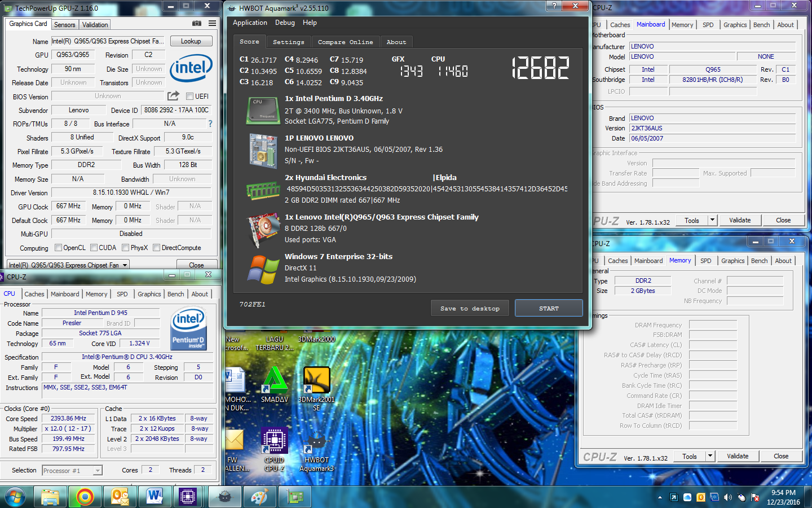Click the GPU name field in GPU-Z
812x508 pixels.
[x=108, y=41]
